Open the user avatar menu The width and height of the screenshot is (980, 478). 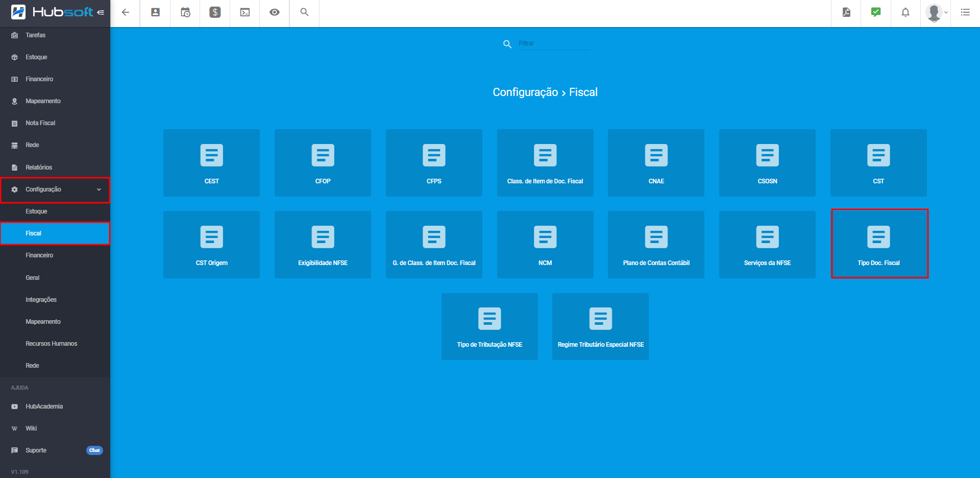(936, 13)
